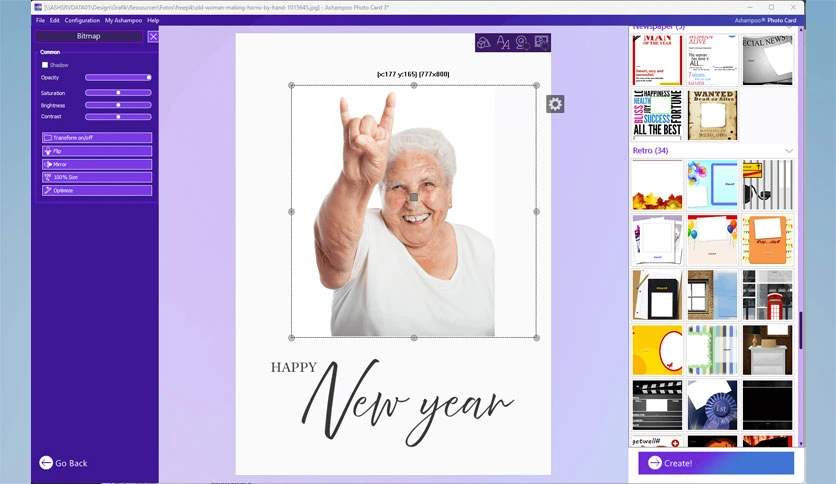The height and width of the screenshot is (484, 836).
Task: Click the top-left selection handle of photo
Action: [x=292, y=85]
